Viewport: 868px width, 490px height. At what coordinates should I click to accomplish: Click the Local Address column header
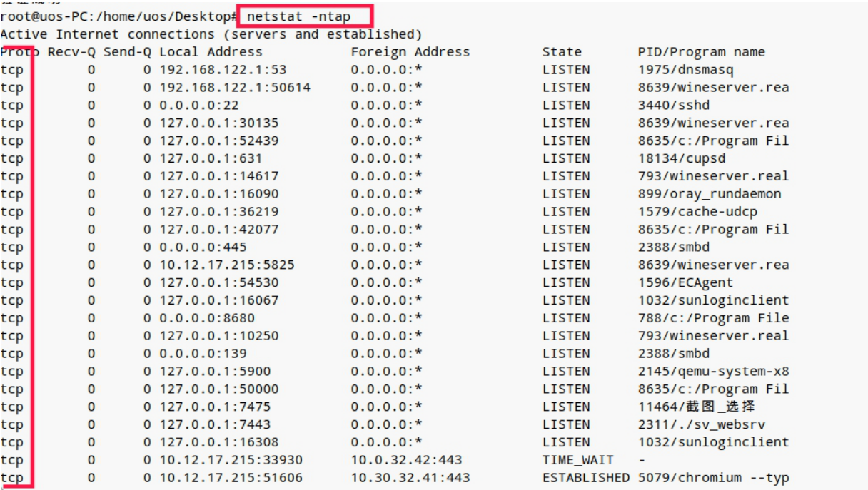(x=211, y=52)
